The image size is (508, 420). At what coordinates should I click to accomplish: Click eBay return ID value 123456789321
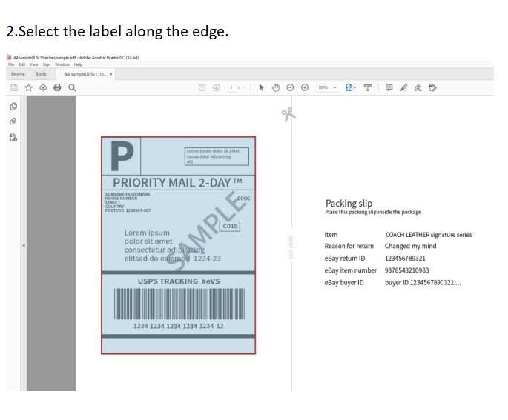pos(405,259)
